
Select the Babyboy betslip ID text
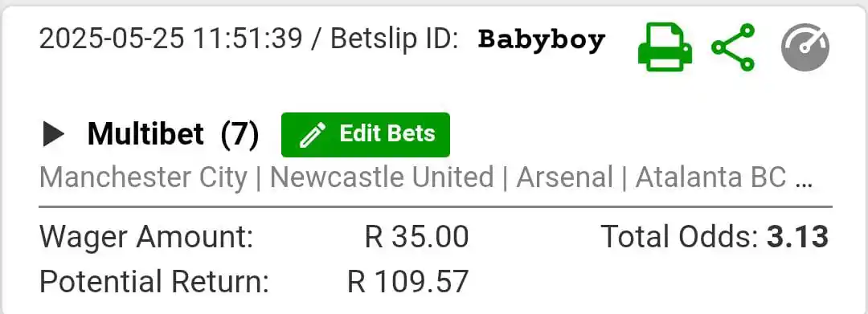point(542,40)
